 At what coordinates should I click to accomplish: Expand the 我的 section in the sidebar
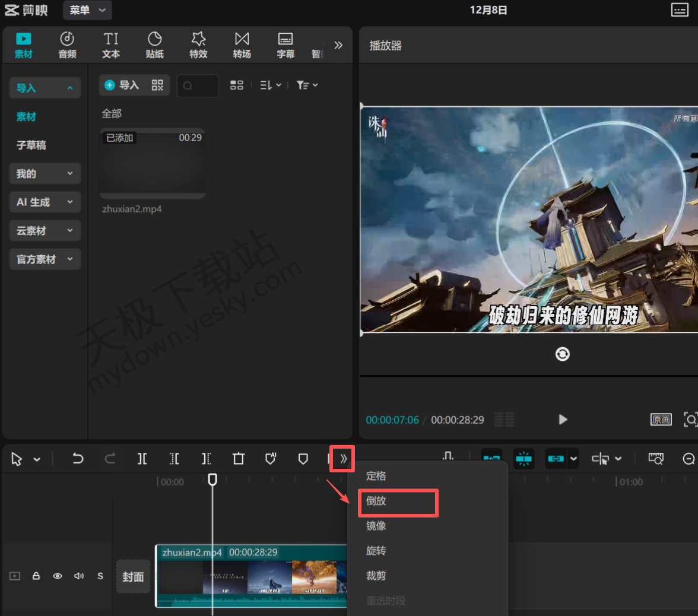click(x=45, y=173)
